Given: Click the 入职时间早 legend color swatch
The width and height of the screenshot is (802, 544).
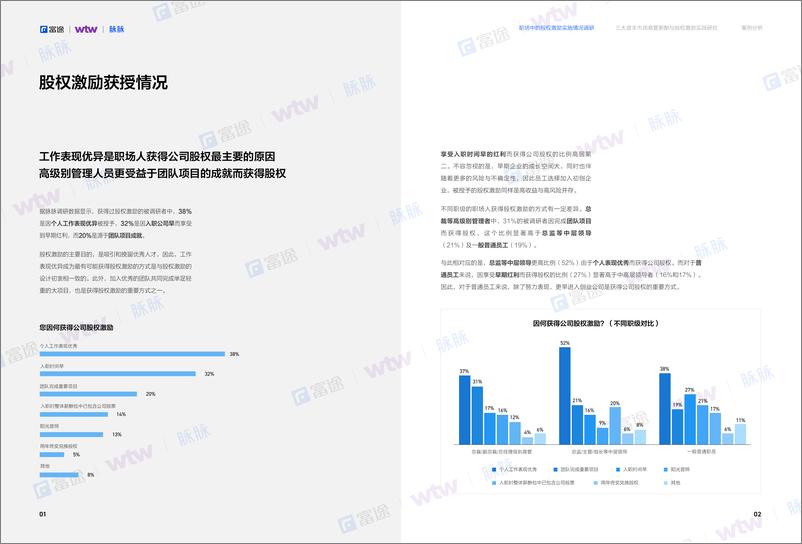Looking at the screenshot, I should 618,469.
